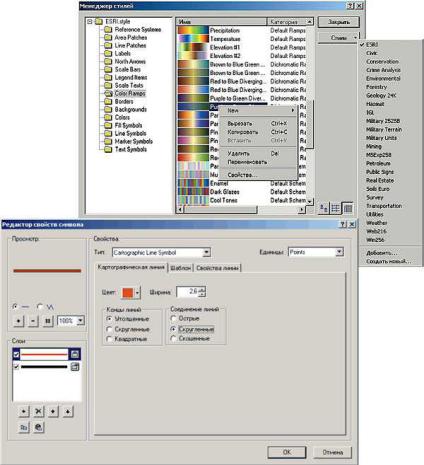Click the add layer button under Слои
This screenshot has height=465, width=424.
coord(23,411)
